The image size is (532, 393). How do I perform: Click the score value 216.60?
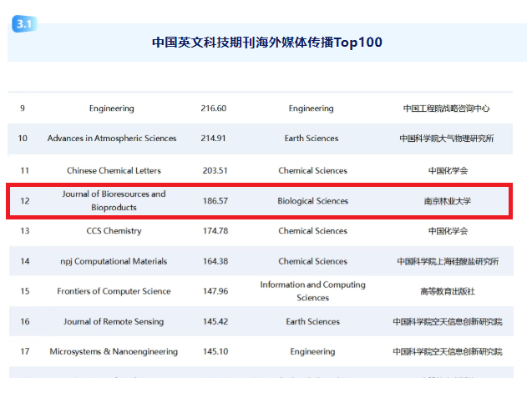coord(214,108)
